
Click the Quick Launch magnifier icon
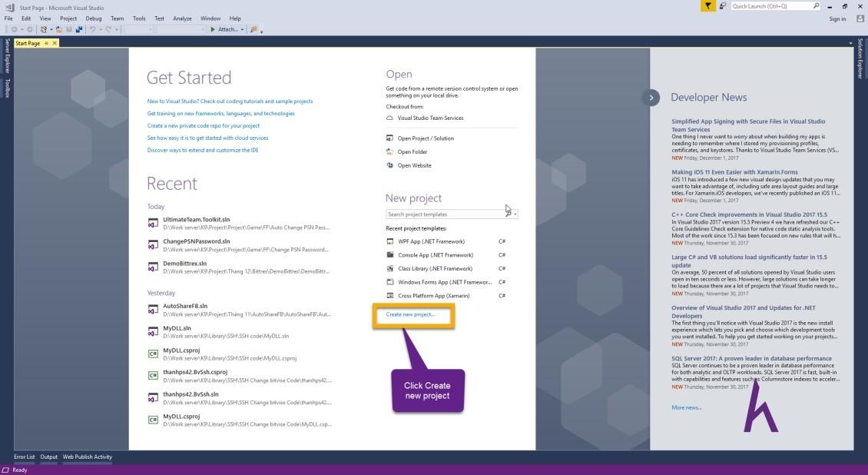(x=816, y=6)
